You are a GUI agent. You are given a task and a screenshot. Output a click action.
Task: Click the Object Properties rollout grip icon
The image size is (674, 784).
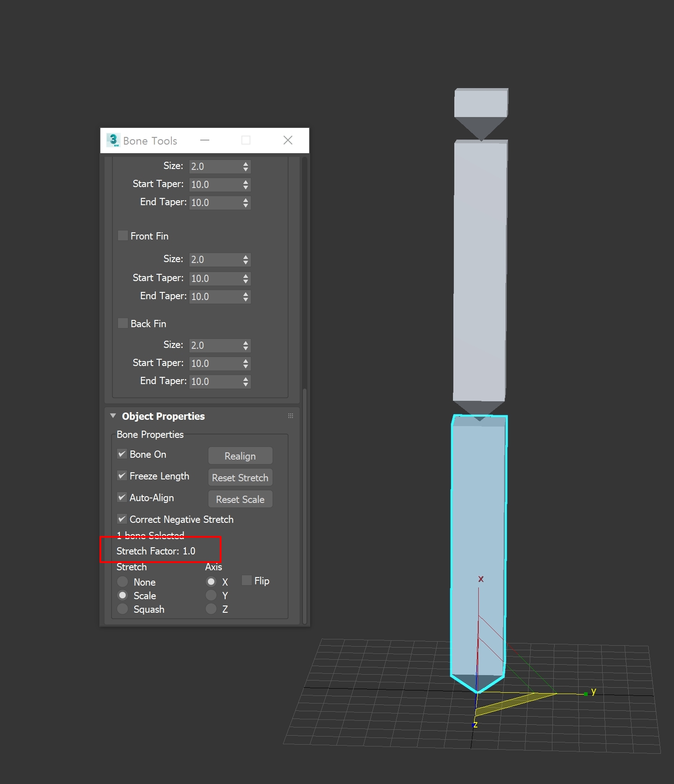(291, 416)
